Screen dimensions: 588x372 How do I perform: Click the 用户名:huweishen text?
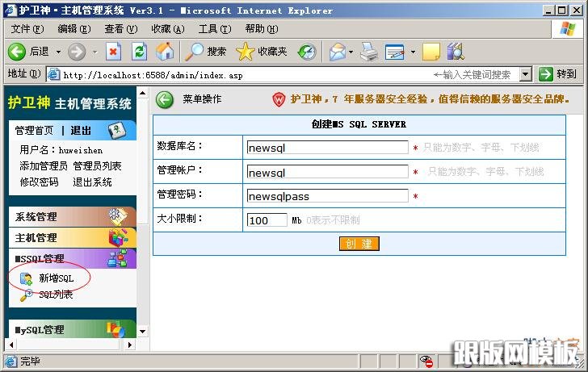point(61,150)
